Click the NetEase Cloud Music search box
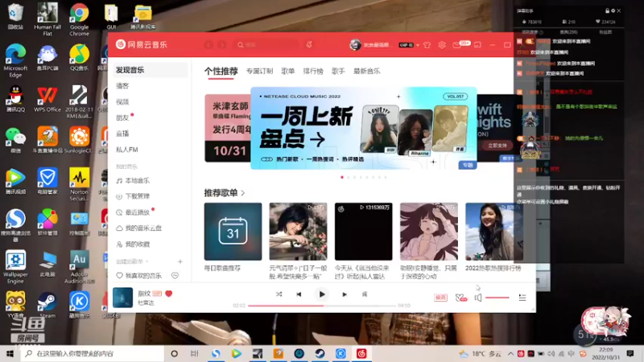Image resolution: width=644 pixels, height=362 pixels. (266, 45)
